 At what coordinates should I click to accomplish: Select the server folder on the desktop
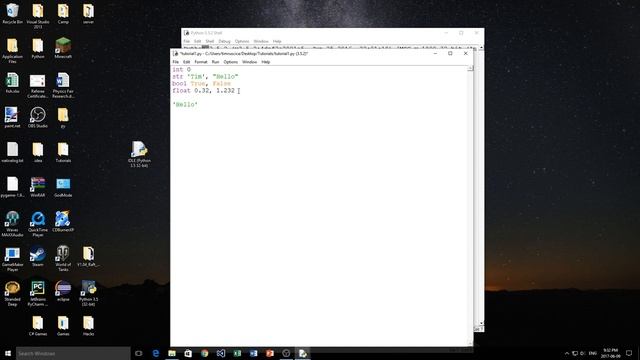88,14
